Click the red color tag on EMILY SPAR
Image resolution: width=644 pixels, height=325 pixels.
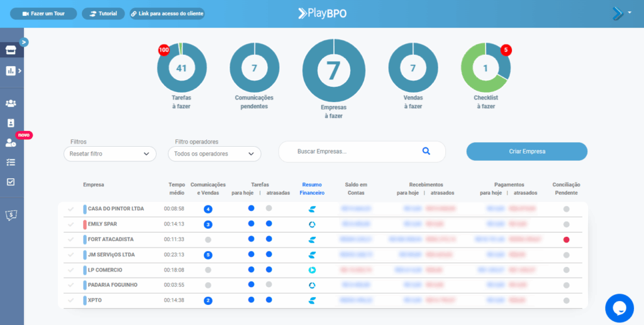(85, 224)
